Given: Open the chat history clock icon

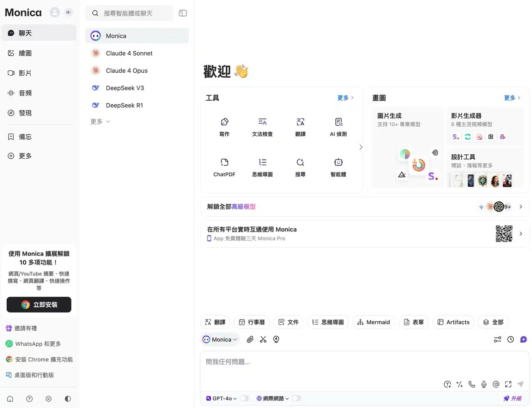Looking at the screenshot, I should (510, 339).
